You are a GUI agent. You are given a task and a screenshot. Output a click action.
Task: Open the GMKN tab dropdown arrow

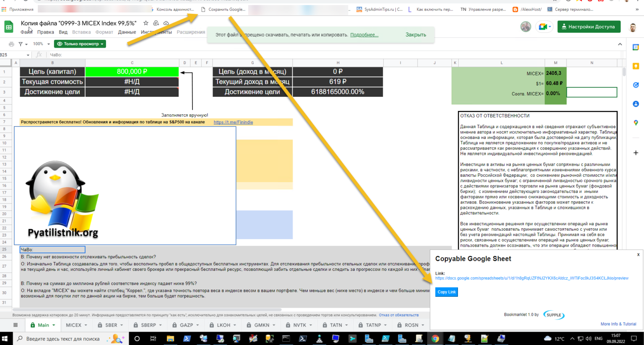point(274,325)
